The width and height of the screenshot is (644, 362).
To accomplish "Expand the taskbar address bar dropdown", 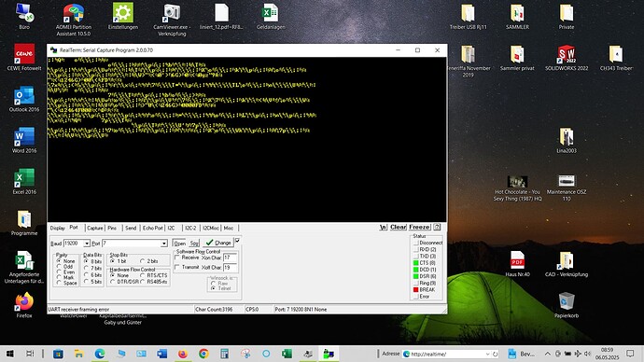I will pyautogui.click(x=487, y=354).
